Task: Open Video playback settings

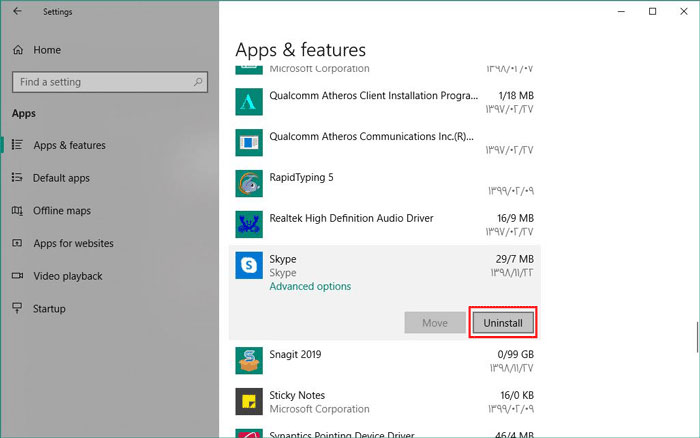Action: 67,276
